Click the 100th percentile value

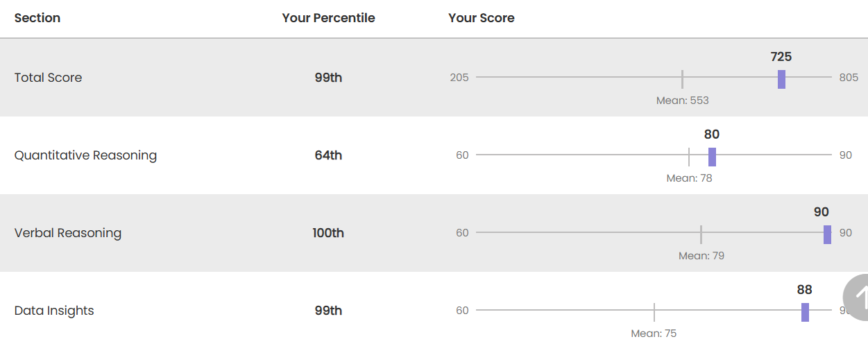(328, 233)
